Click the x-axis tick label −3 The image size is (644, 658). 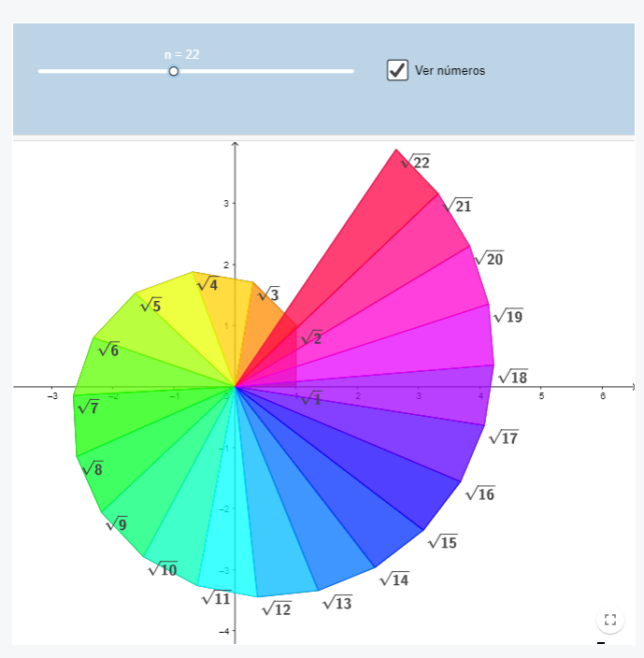coord(52,396)
